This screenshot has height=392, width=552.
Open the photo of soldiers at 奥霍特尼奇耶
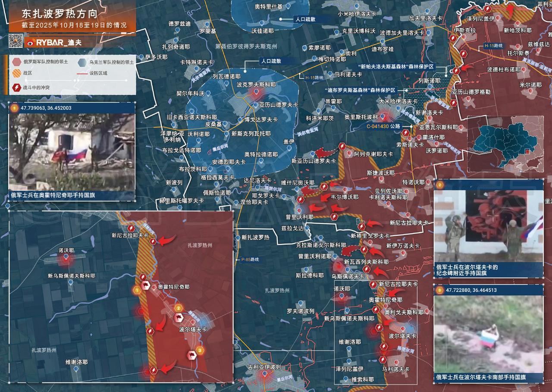pyautogui.click(x=72, y=152)
